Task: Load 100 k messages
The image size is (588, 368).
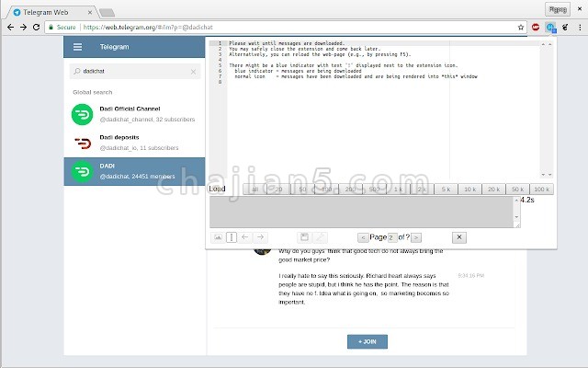Action: 541,190
